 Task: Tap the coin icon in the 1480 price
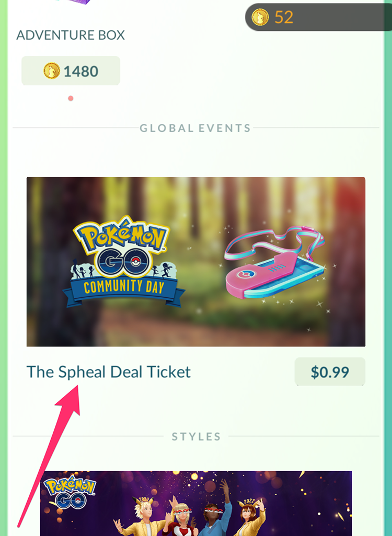[52, 71]
